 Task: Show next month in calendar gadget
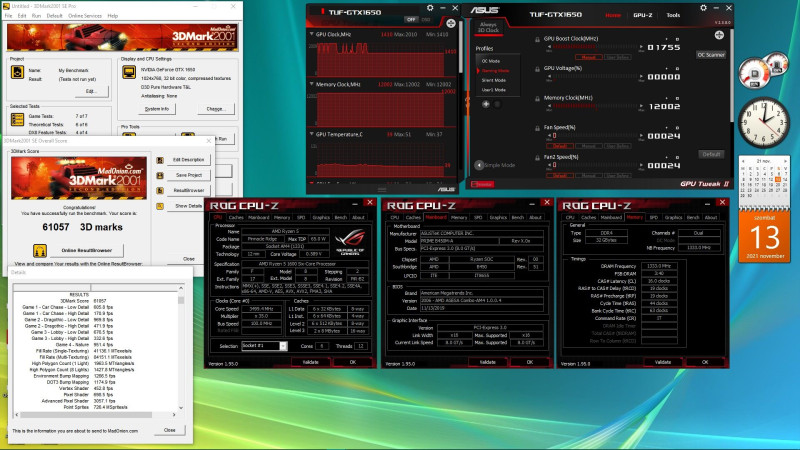coord(786,161)
